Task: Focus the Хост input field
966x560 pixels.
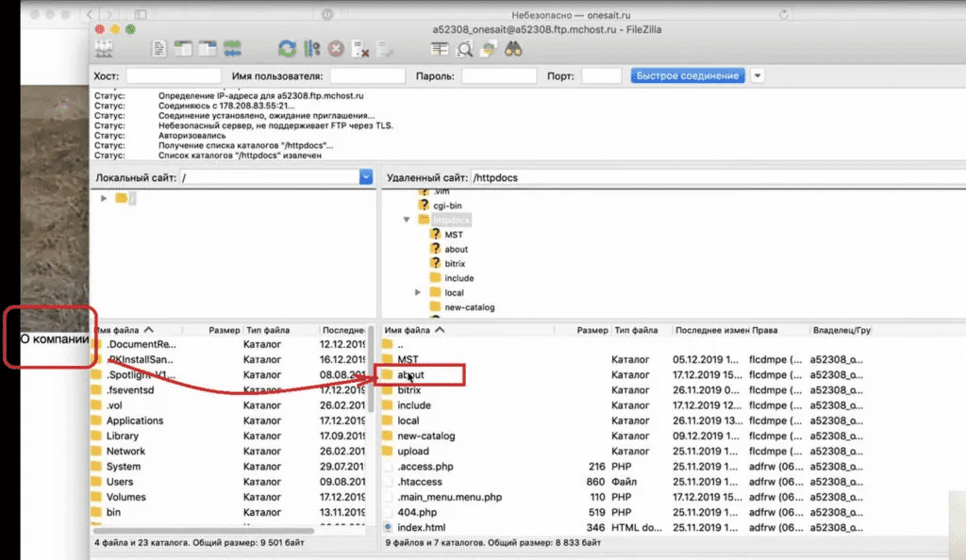Action: coord(174,75)
